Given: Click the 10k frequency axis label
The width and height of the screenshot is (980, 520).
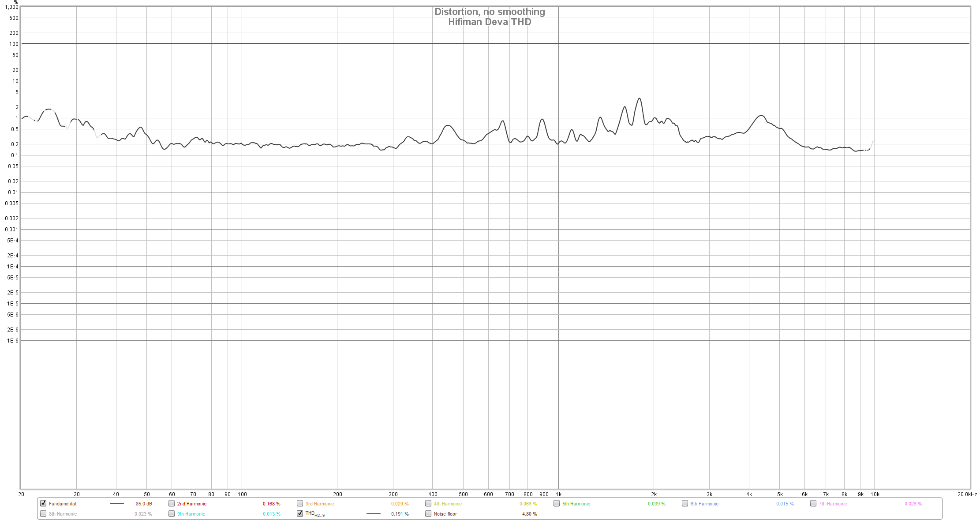Looking at the screenshot, I should [x=875, y=494].
